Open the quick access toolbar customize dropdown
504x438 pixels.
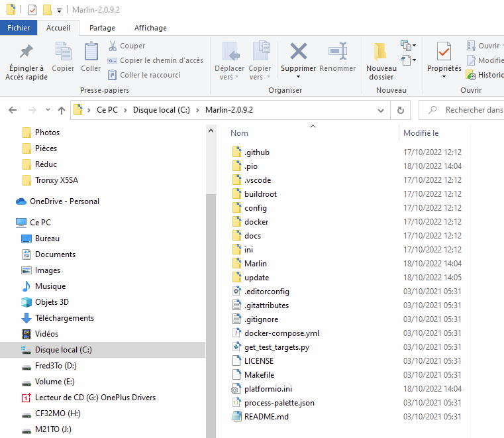coord(59,11)
